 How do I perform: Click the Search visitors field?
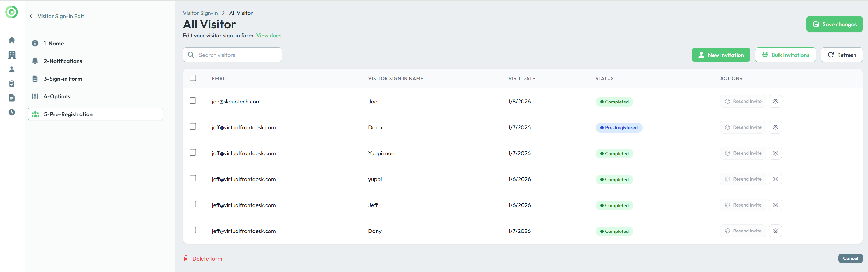point(236,55)
